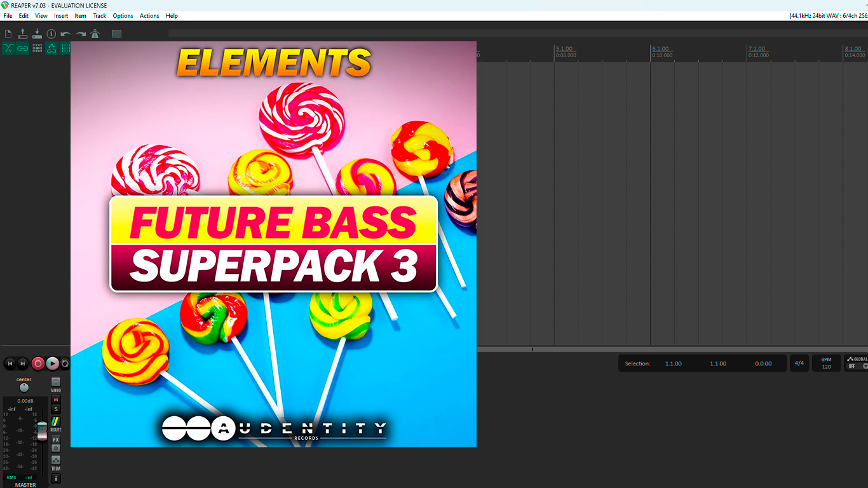Click the 44.1kHz 24bit WAV audio device info
868x488 pixels.
(x=828, y=16)
